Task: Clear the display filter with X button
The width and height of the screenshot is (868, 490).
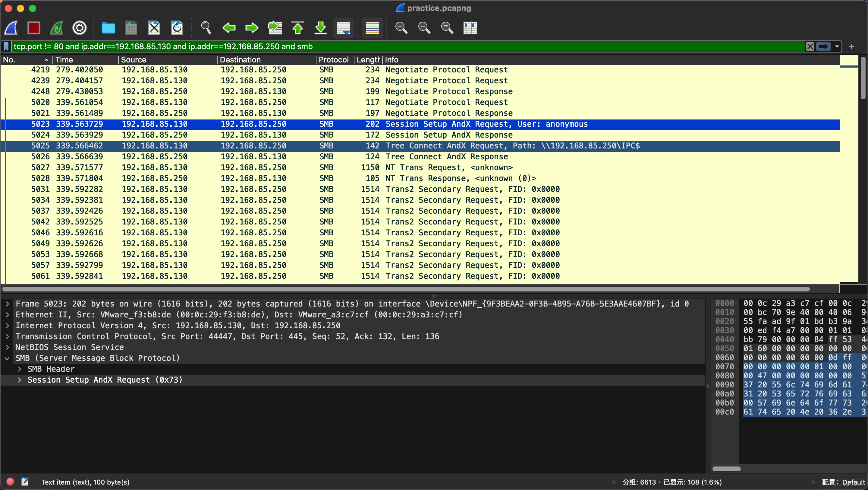Action: [x=810, y=46]
